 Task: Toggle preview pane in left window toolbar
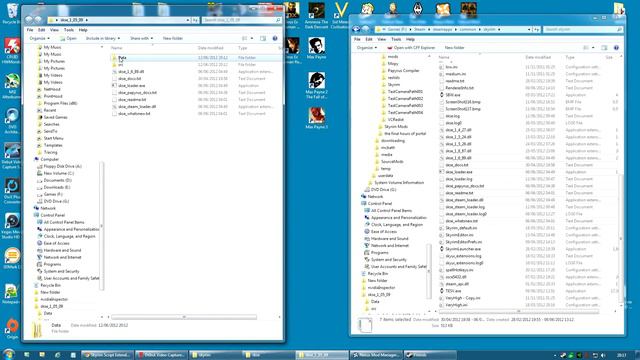pyautogui.click(x=263, y=38)
